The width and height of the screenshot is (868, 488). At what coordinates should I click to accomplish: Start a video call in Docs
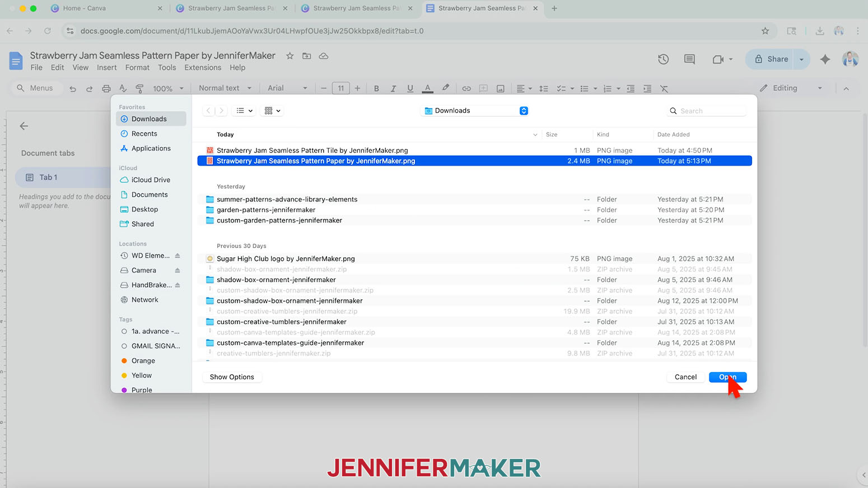point(718,59)
